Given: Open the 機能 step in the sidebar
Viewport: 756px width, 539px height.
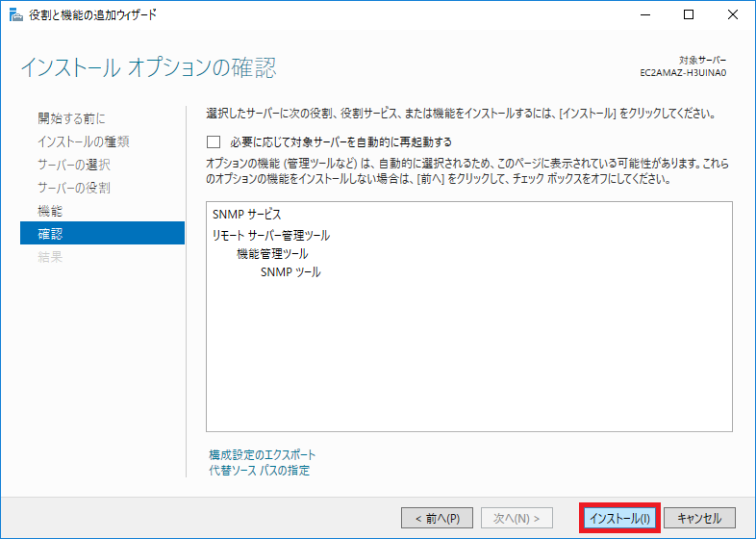Looking at the screenshot, I should 50,211.
